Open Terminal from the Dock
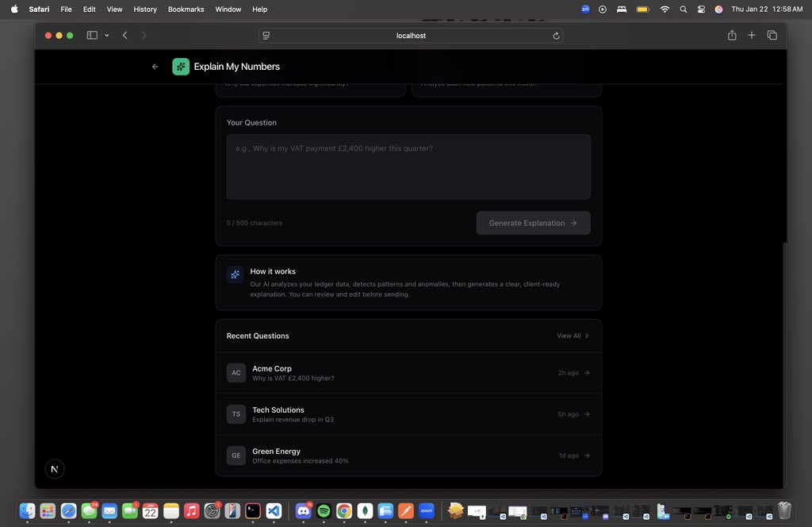This screenshot has height=527, width=812. click(253, 511)
